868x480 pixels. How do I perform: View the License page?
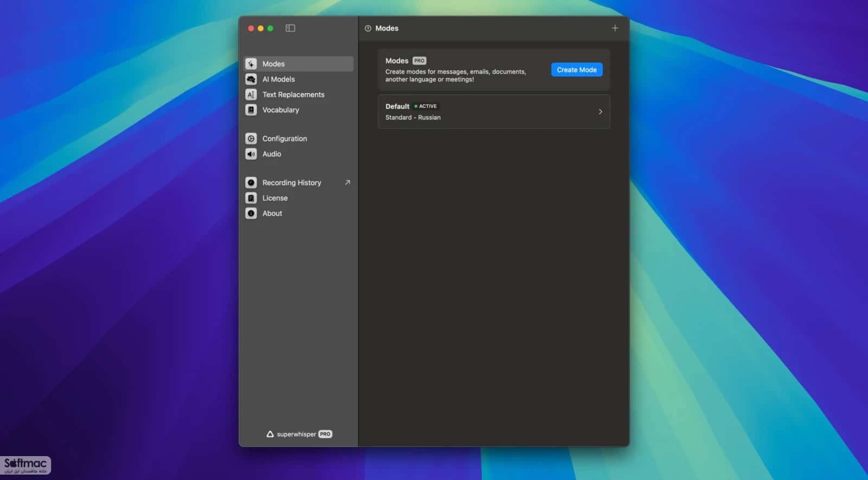click(299, 198)
